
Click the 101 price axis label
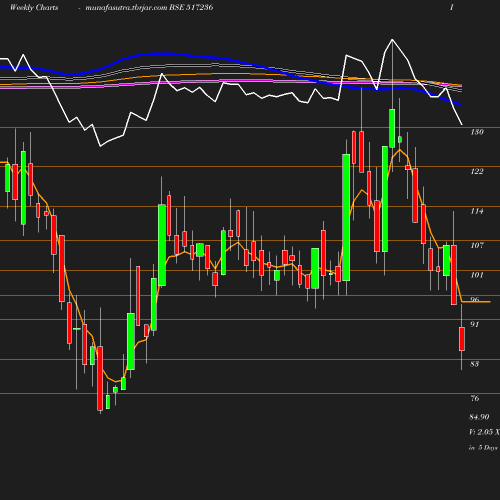click(x=477, y=275)
